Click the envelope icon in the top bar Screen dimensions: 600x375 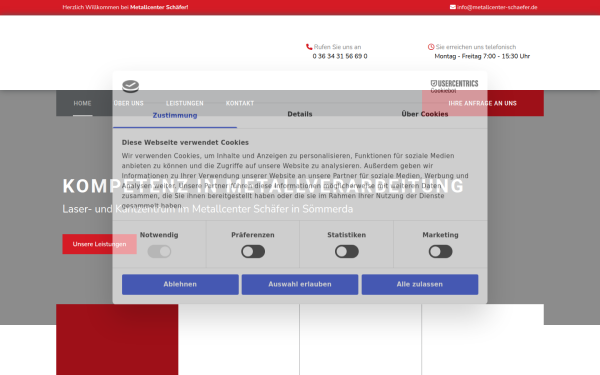453,7
